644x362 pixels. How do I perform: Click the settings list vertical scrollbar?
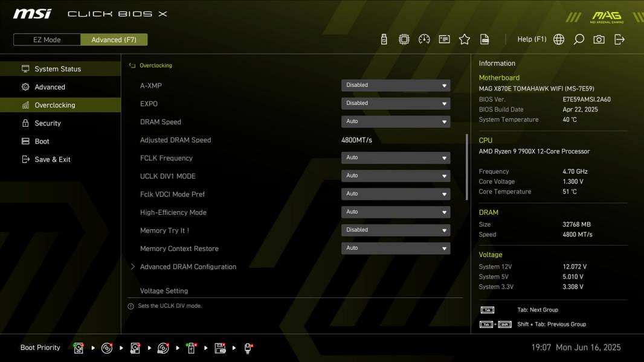466,167
